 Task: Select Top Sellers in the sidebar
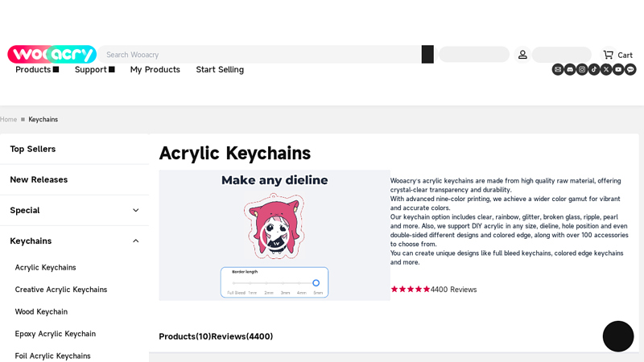point(33,149)
